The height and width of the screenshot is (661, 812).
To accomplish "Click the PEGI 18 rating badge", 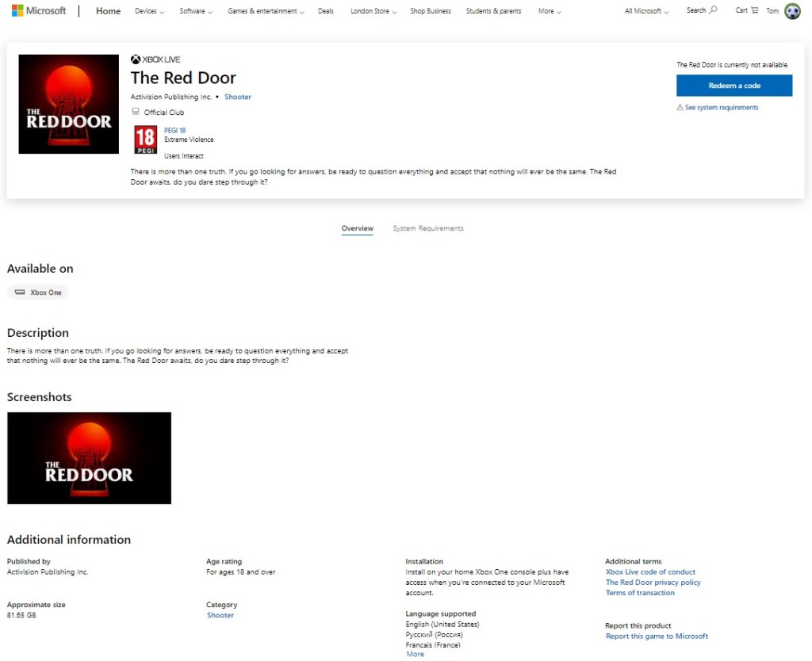I will click(145, 139).
